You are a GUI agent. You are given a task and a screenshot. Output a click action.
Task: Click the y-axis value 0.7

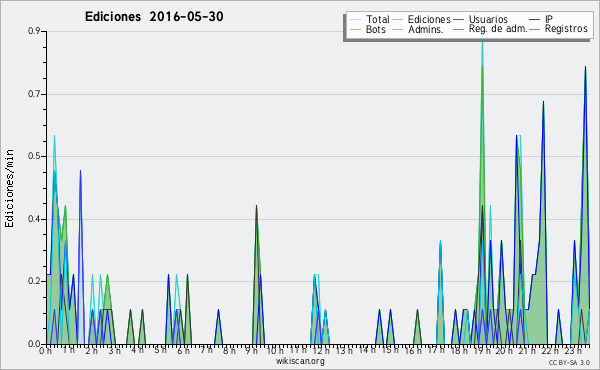pos(34,94)
